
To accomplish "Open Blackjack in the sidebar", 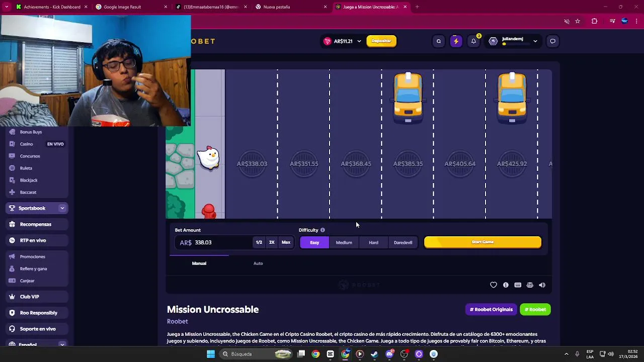I will click(x=29, y=180).
